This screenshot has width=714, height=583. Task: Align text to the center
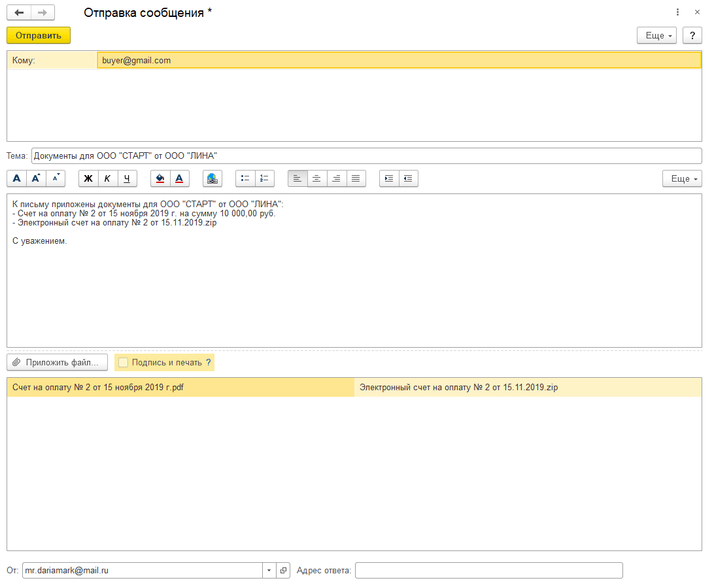pyautogui.click(x=316, y=179)
